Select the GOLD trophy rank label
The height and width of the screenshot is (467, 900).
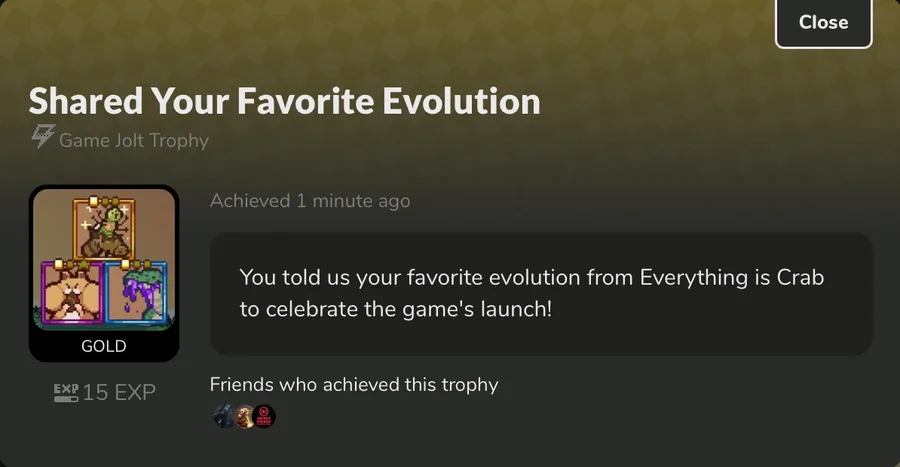[104, 346]
